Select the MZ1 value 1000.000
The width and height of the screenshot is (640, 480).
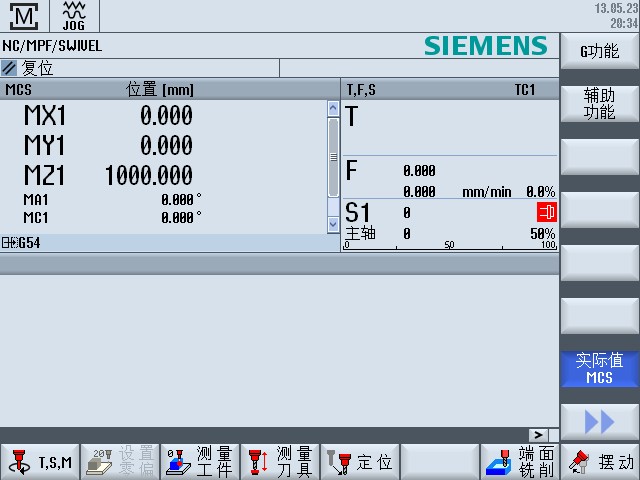[149, 176]
